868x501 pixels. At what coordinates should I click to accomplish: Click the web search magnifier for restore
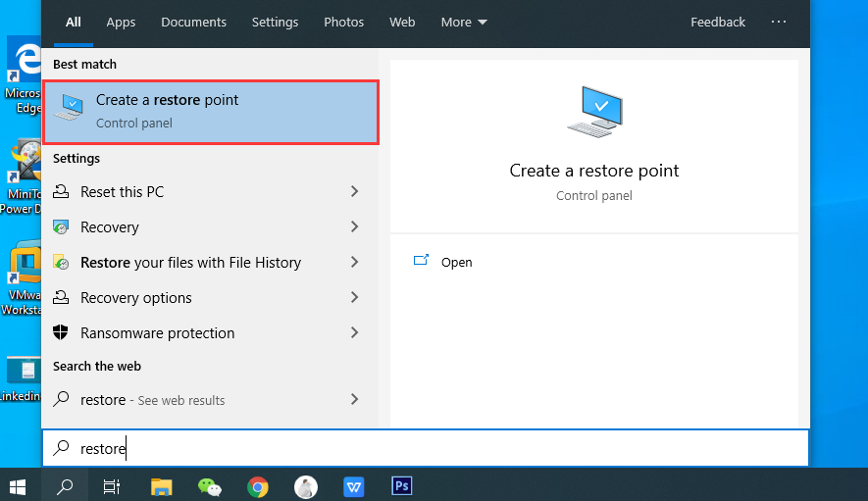click(x=61, y=399)
